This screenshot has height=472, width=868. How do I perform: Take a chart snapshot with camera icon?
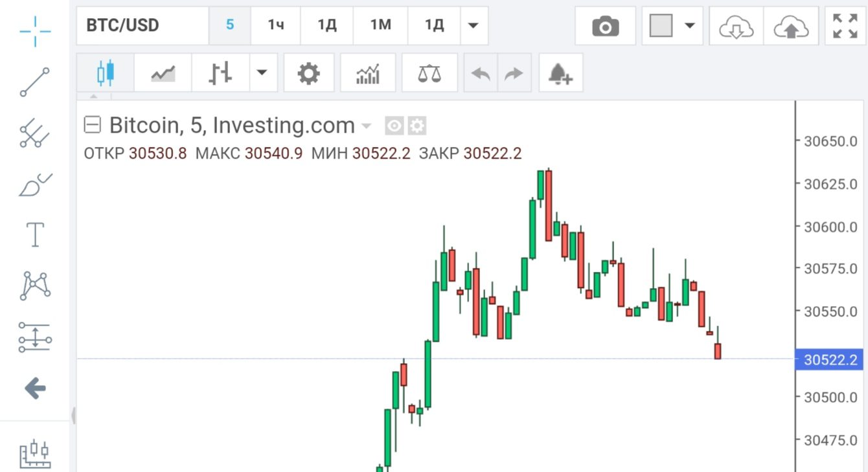pos(605,27)
